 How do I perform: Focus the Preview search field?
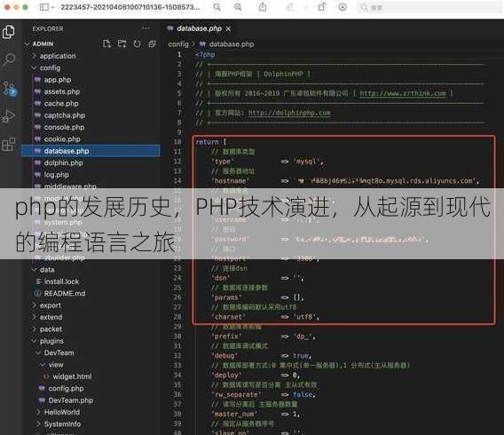point(429,7)
